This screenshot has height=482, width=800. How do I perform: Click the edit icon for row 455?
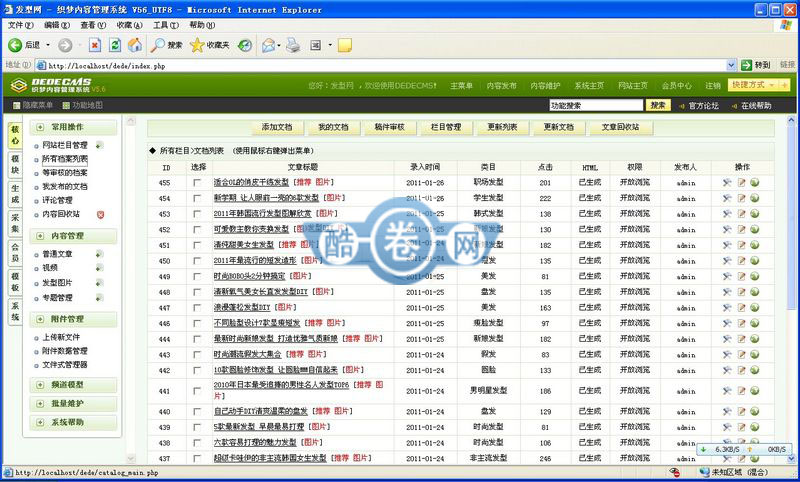(x=741, y=183)
